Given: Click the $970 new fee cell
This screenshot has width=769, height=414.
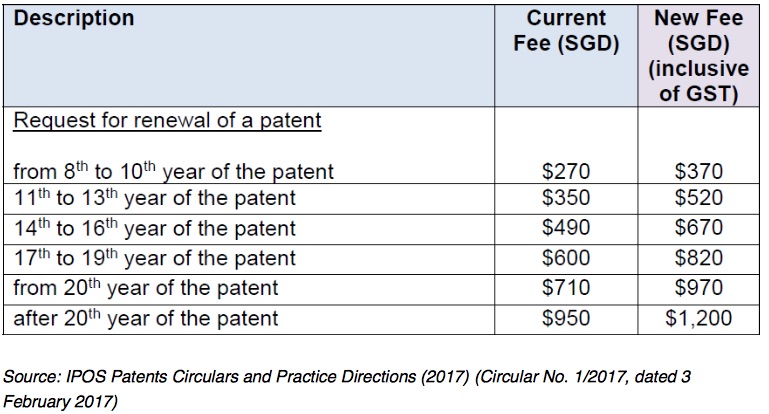Looking at the screenshot, I should pos(698,290).
